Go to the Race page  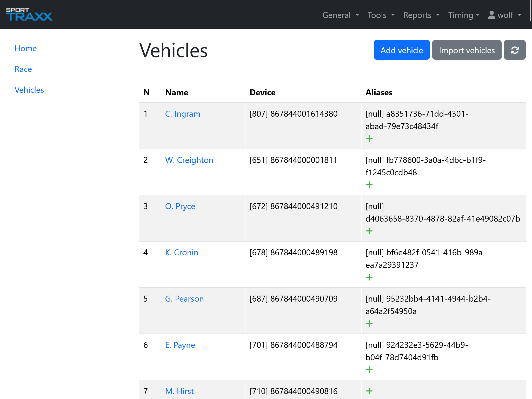(x=23, y=69)
